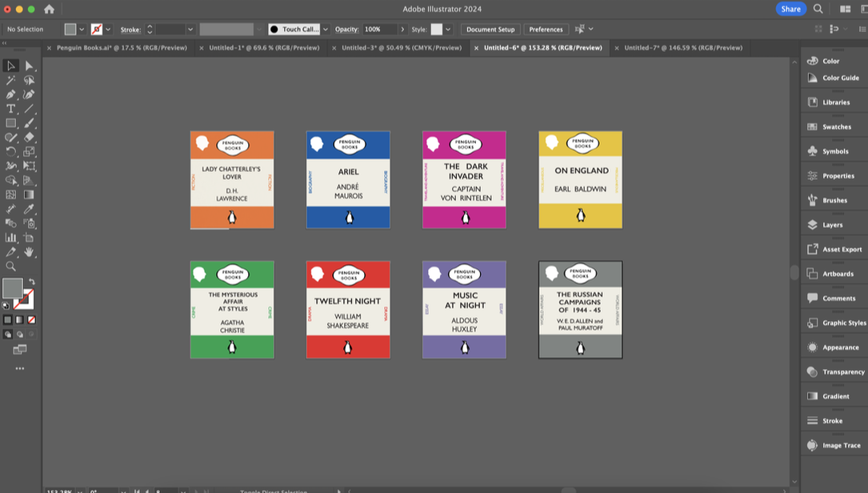Set paint mode to None

31,319
